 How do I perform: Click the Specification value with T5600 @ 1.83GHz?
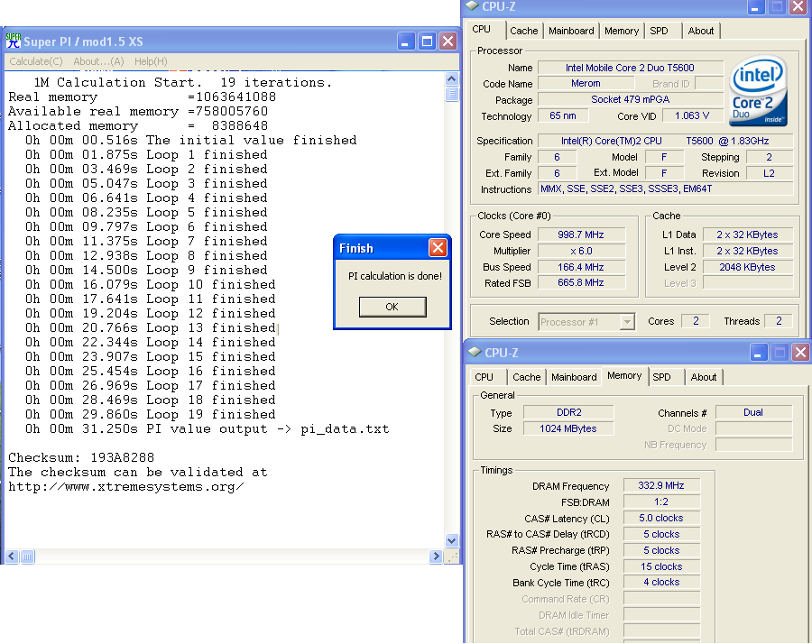click(666, 141)
